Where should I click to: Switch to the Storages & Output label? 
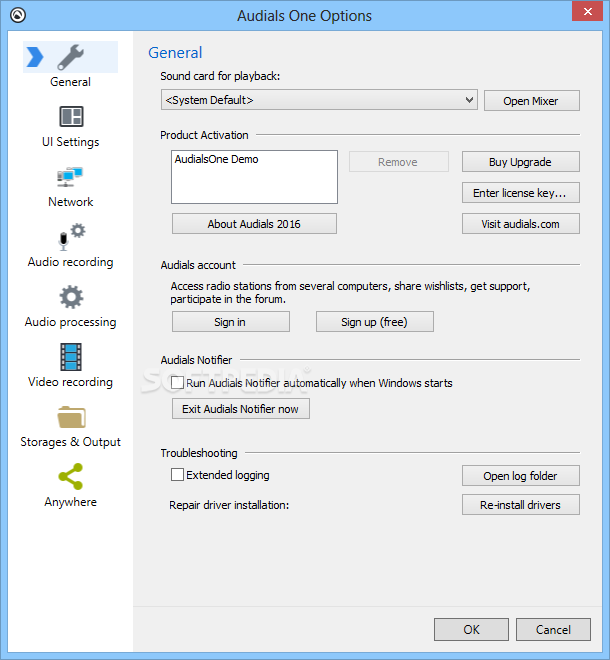click(70, 442)
